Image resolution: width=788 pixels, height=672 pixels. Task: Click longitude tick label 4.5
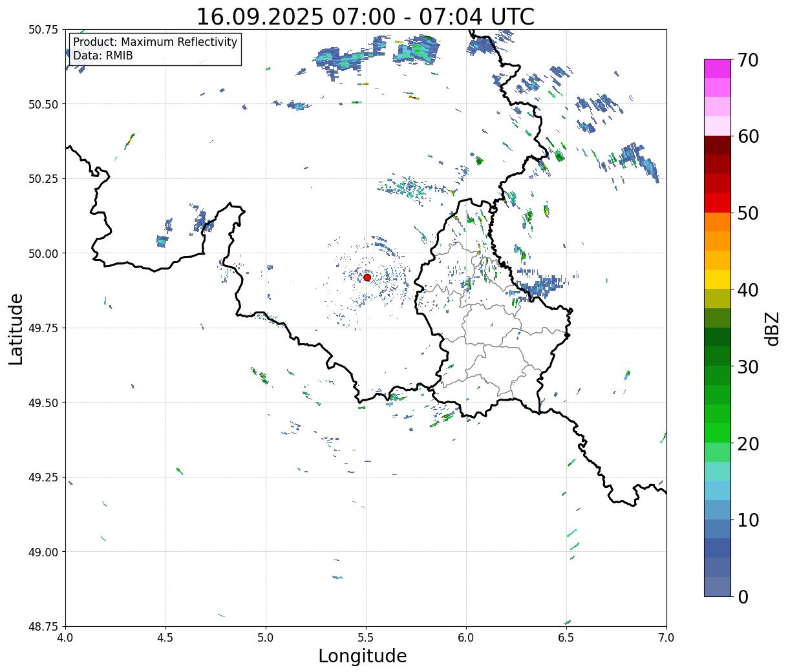tap(165, 638)
